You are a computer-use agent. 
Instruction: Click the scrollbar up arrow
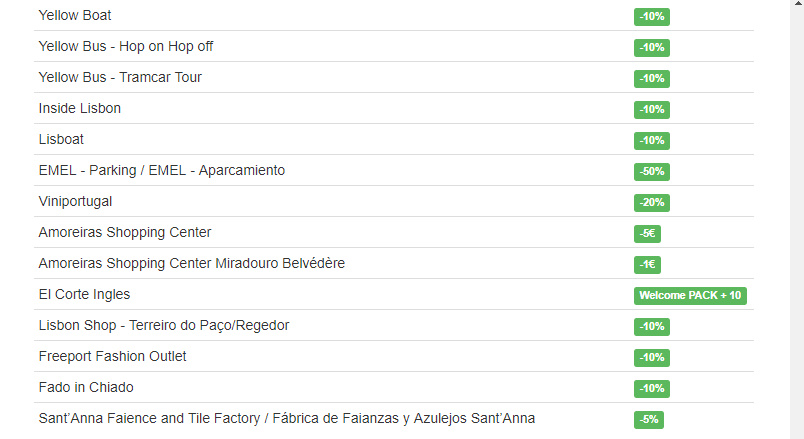pos(798,3)
